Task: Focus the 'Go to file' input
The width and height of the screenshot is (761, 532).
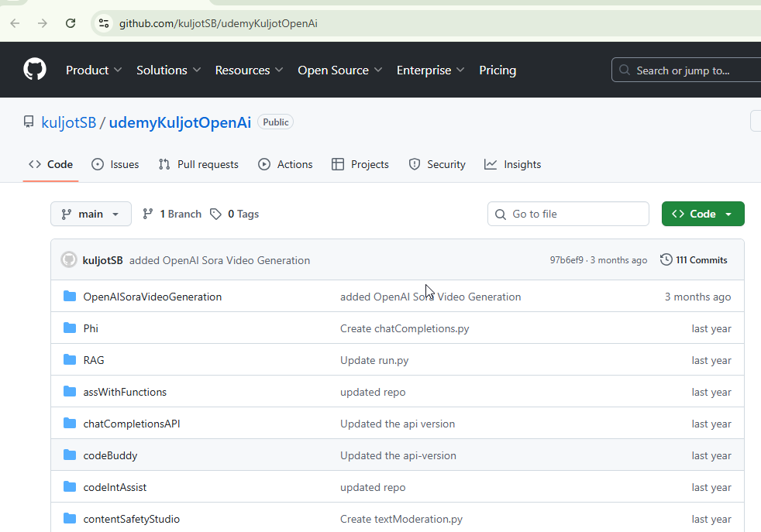Action: [x=568, y=214]
